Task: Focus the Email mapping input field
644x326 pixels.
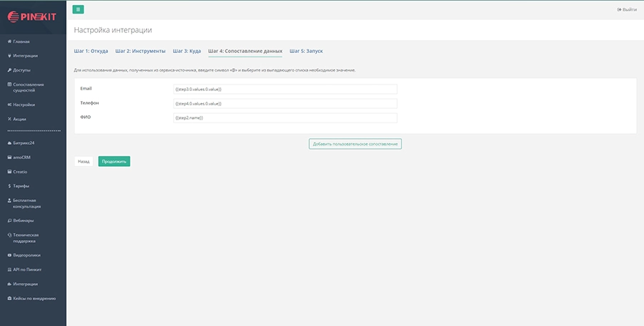Action: click(x=285, y=89)
